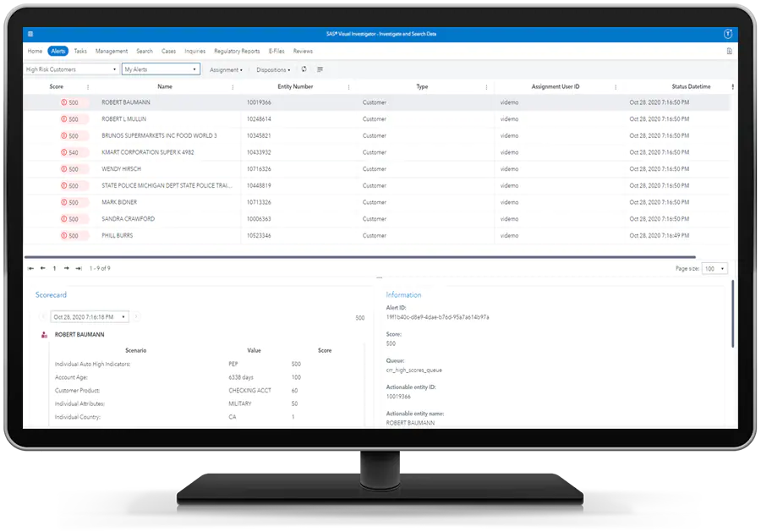
Task: Go to previous page of alerts
Action: pos(43,268)
